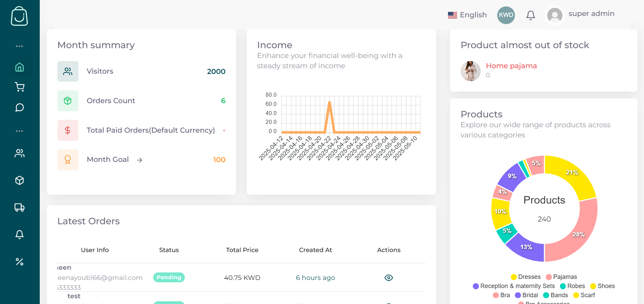The width and height of the screenshot is (644, 304).
Task: Toggle the Bridal legend item
Action: (526, 295)
